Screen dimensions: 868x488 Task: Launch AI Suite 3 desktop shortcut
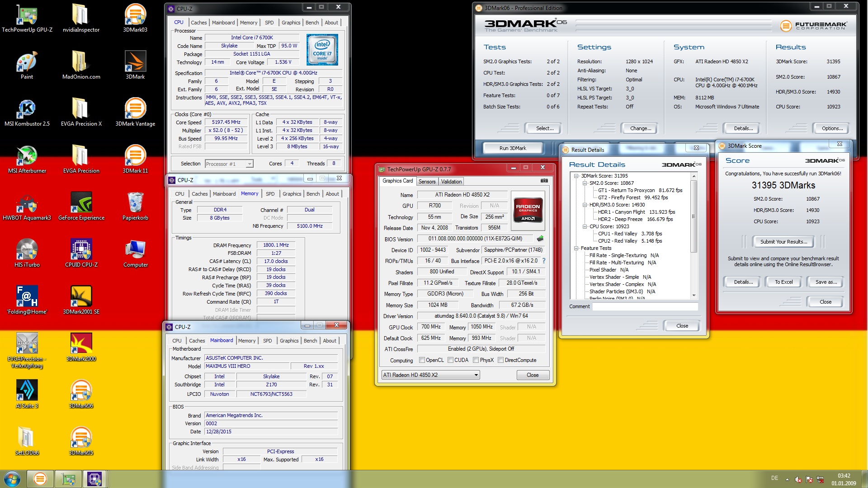point(27,394)
